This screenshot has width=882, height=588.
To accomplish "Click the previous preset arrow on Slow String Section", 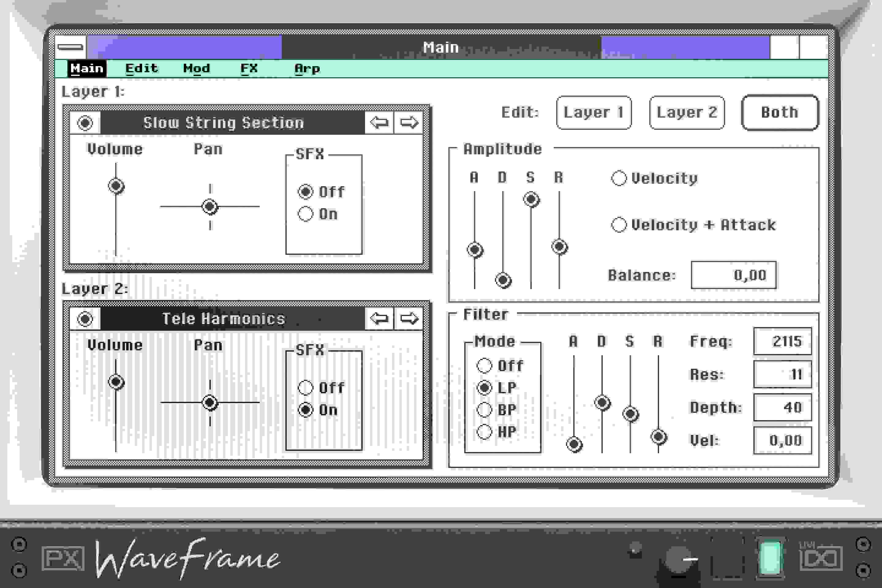I will [x=380, y=122].
